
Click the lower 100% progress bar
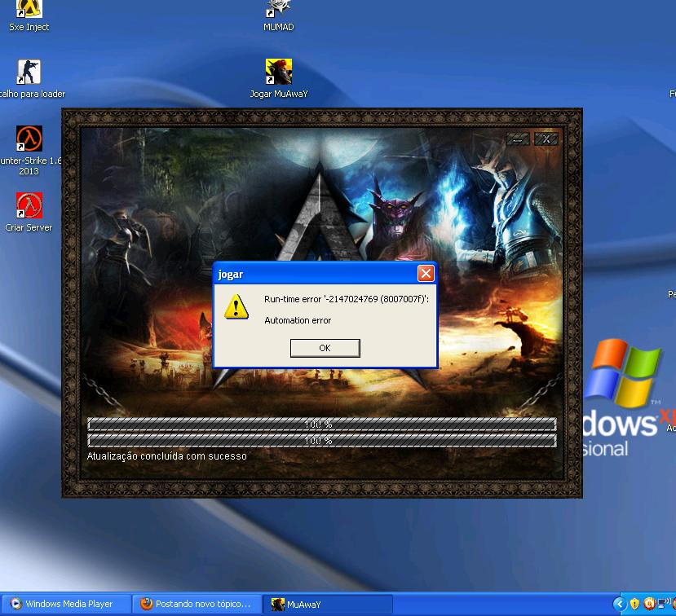click(x=321, y=440)
